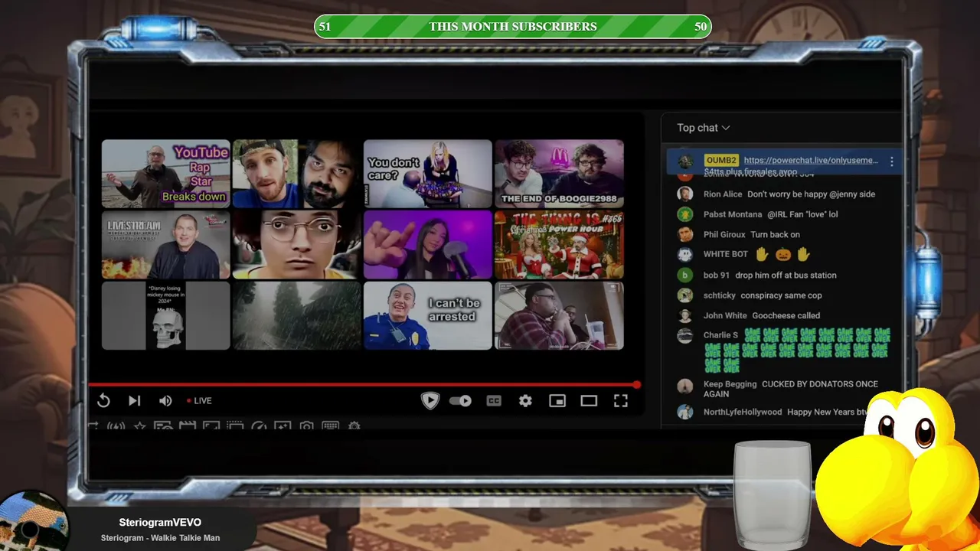This screenshot has height=551, width=980.
Task: Click Pabst Montana's green avatar
Action: tap(685, 214)
